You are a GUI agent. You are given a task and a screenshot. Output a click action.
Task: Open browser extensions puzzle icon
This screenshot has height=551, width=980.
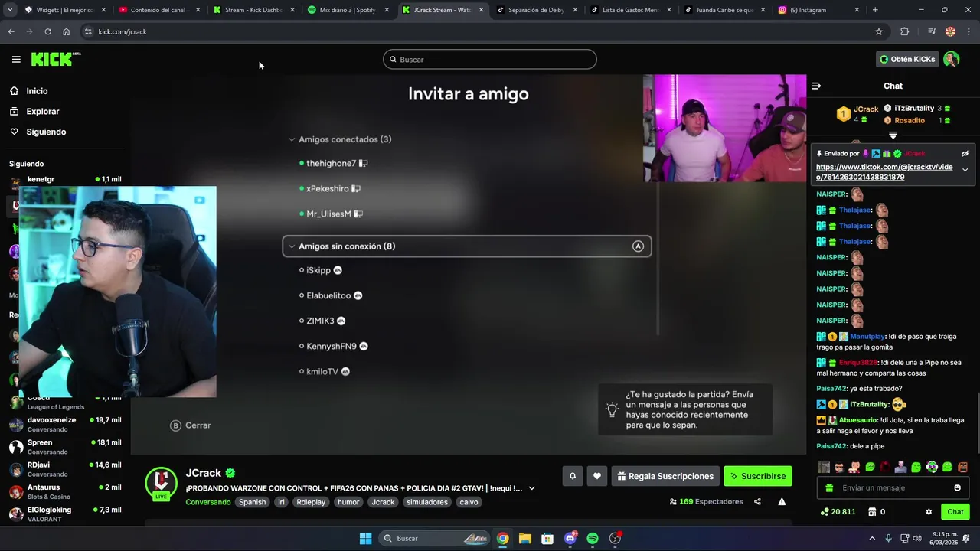905,31
